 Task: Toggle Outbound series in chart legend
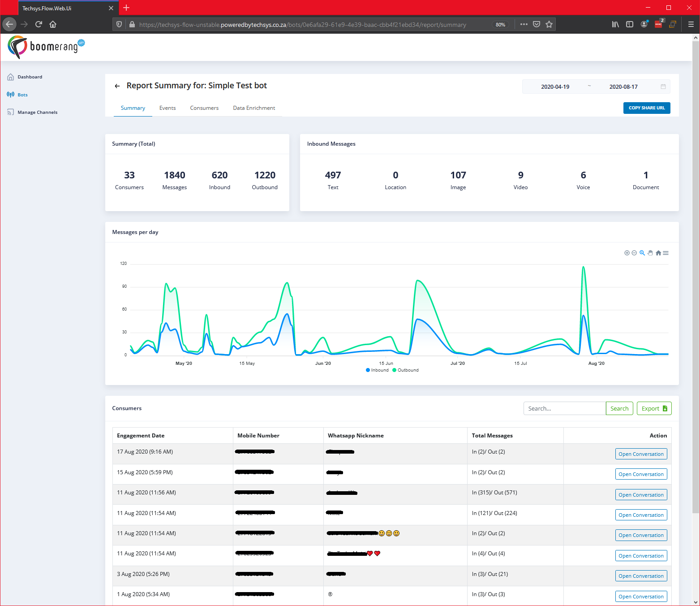[405, 370]
